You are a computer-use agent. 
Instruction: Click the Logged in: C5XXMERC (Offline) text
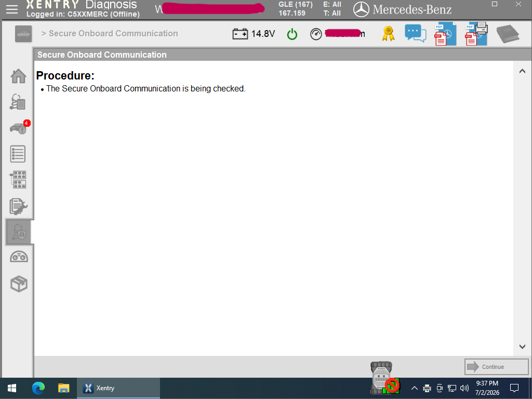(83, 14)
